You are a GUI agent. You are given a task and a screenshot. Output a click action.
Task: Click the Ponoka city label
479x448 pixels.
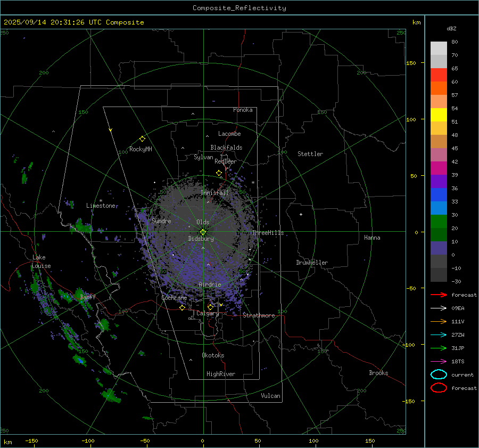click(x=243, y=110)
